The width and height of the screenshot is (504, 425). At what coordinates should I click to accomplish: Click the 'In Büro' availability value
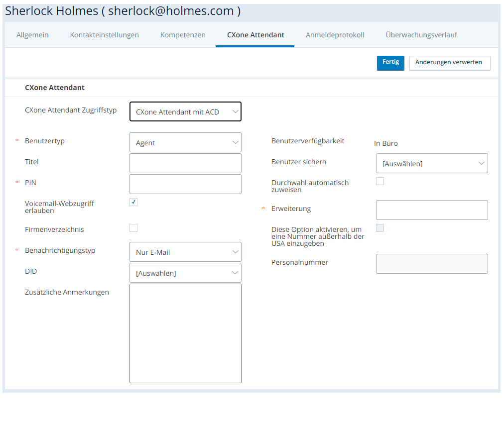pyautogui.click(x=385, y=143)
